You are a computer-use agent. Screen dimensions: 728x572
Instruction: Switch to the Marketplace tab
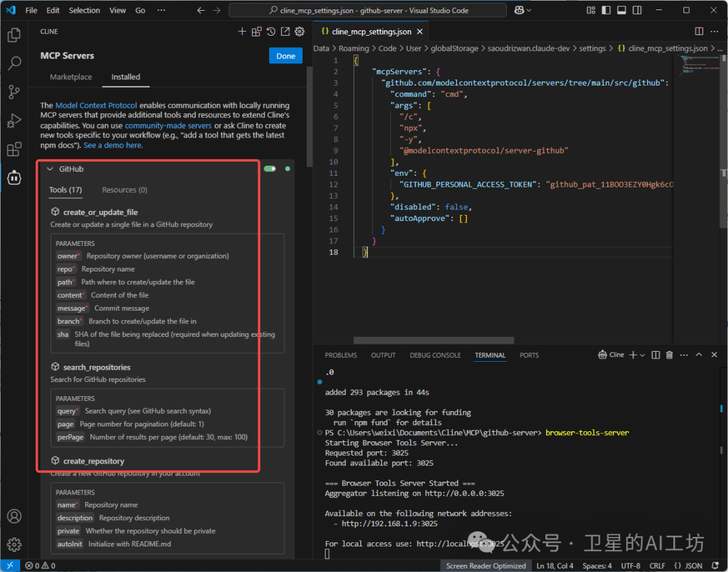point(71,77)
